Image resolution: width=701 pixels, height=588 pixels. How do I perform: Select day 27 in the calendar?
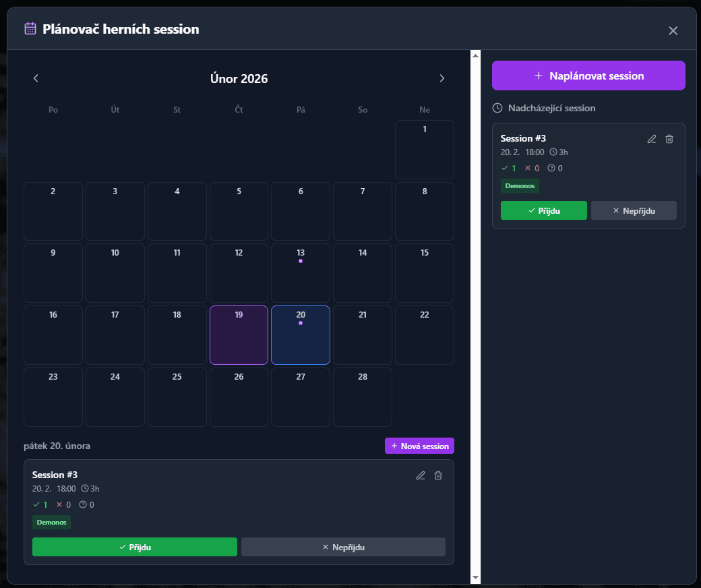301,397
